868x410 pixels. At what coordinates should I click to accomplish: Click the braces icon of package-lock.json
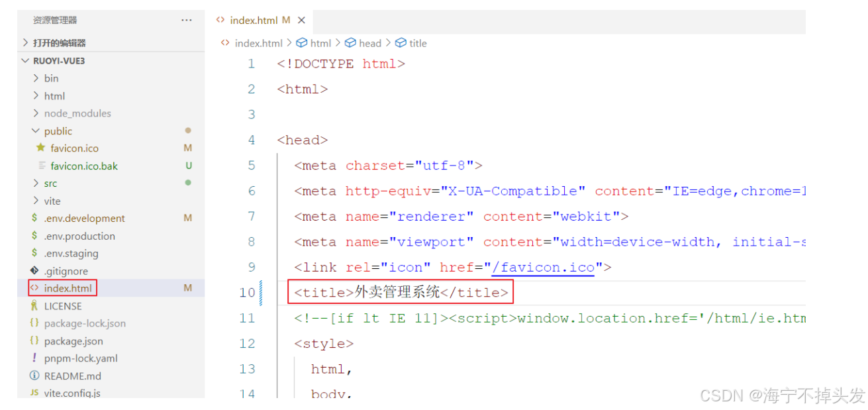tap(34, 323)
